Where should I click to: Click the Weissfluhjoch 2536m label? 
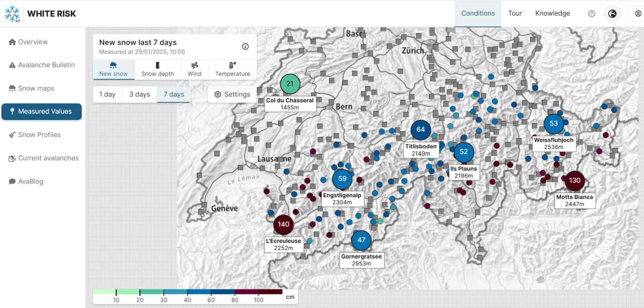(553, 144)
